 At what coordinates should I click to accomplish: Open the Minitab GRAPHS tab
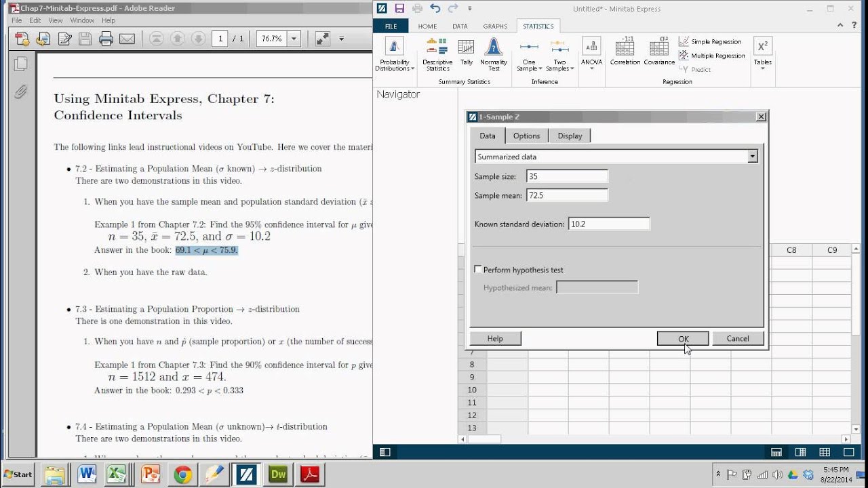[x=495, y=26]
